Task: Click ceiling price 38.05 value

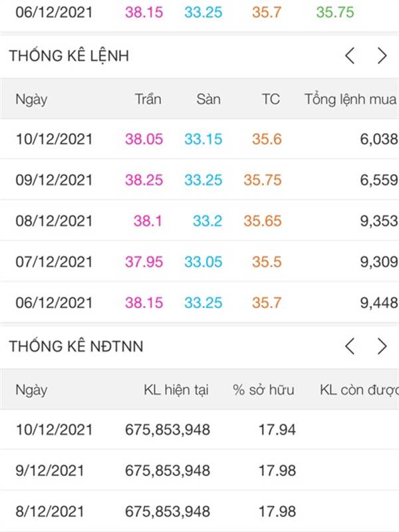Action: pyautogui.click(x=144, y=140)
